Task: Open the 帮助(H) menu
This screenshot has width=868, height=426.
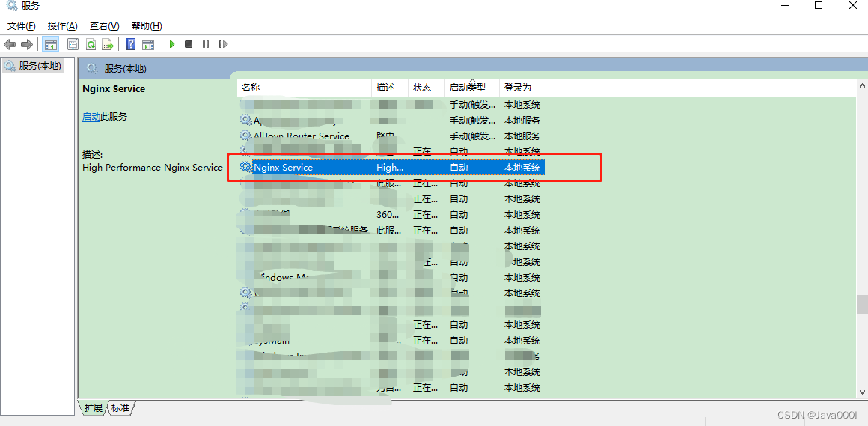Action: [x=147, y=26]
